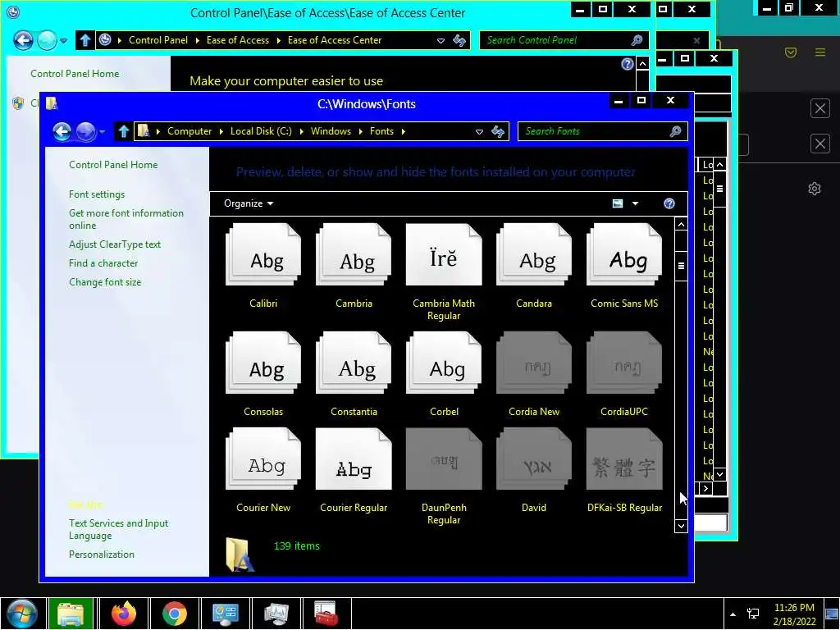The width and height of the screenshot is (840, 630).
Task: Expand Fonts address bar history dropdown
Action: click(479, 132)
